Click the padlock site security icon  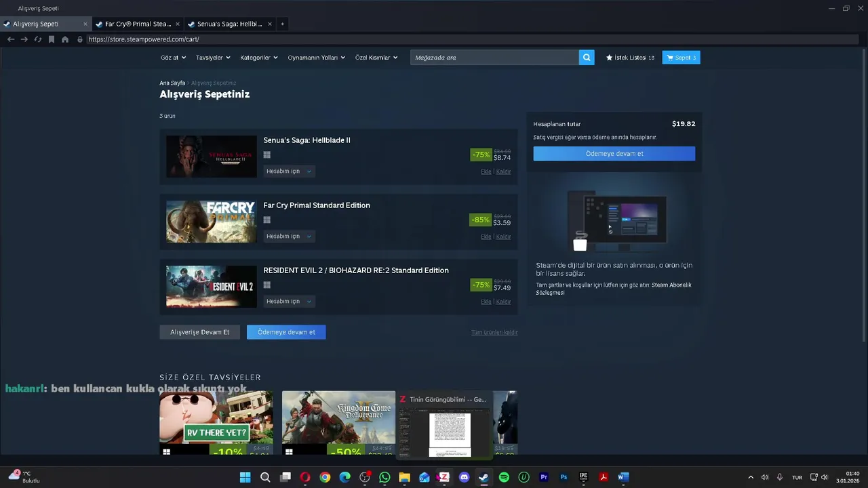[80, 39]
